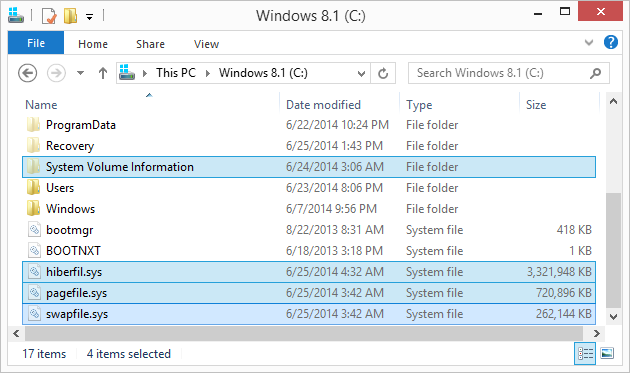Click the Windows folder name
Image resolution: width=630 pixels, height=373 pixels.
70,209
